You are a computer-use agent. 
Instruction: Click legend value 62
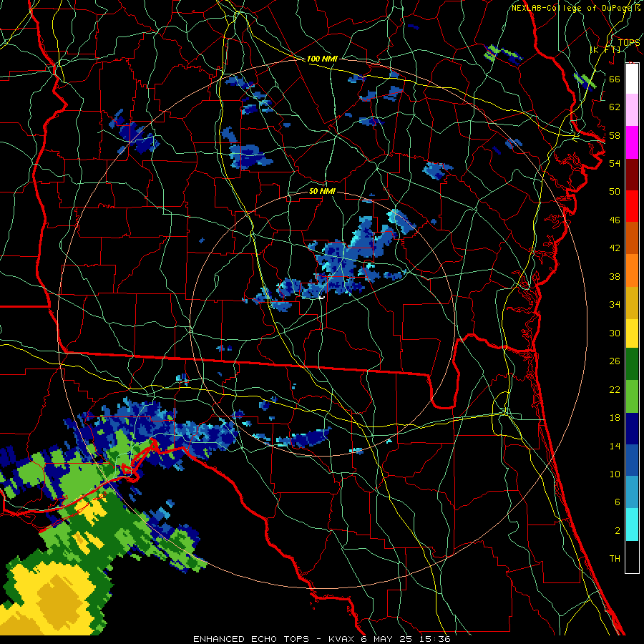[x=615, y=107]
